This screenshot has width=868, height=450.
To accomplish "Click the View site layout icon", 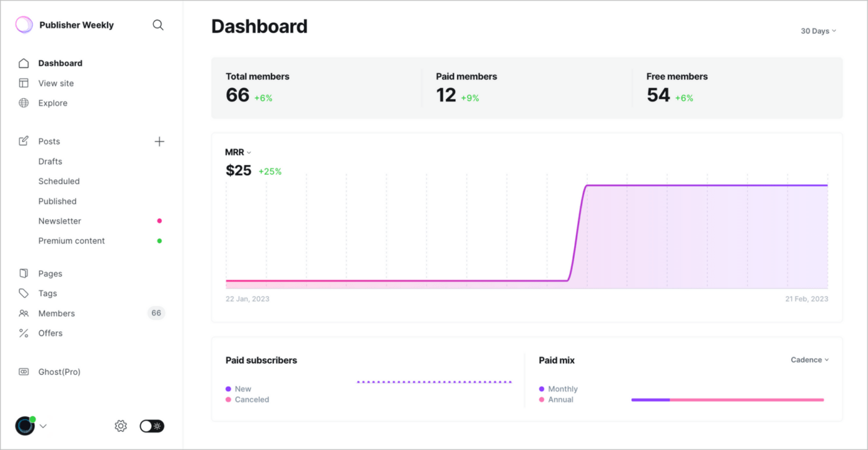I will coord(24,83).
